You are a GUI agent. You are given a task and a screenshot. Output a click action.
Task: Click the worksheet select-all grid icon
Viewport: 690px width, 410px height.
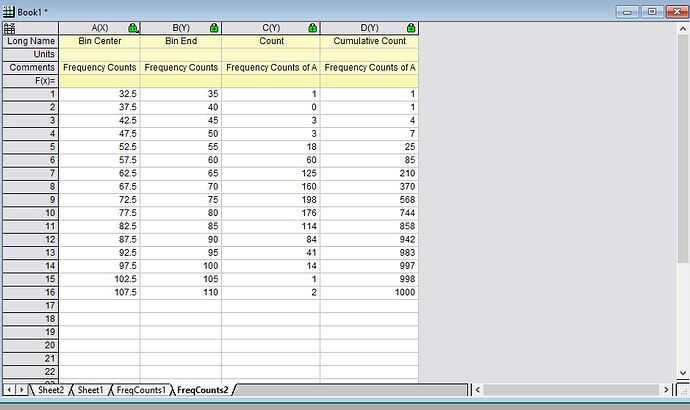click(x=9, y=29)
